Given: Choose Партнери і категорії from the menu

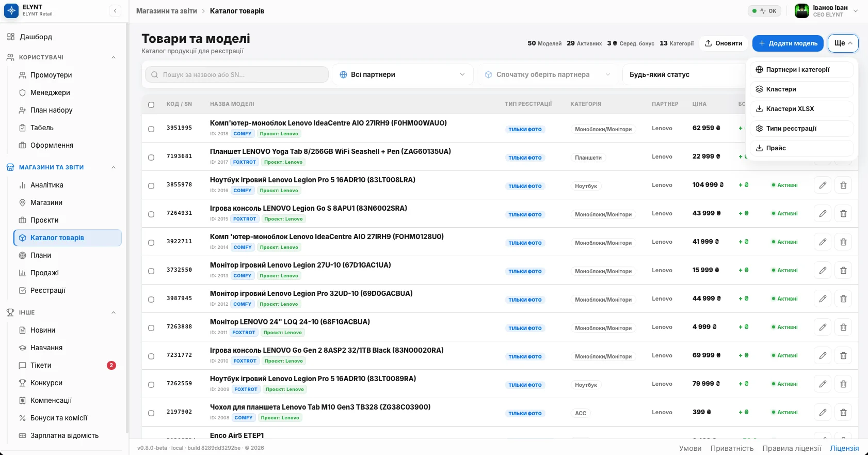Looking at the screenshot, I should [x=801, y=70].
